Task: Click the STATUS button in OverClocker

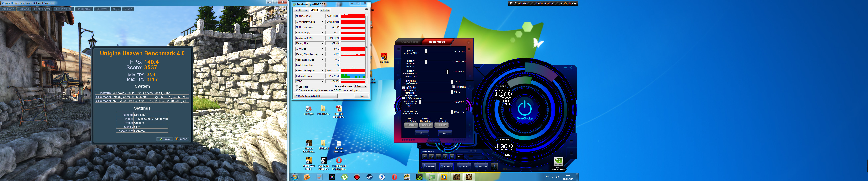Action: click(446, 166)
